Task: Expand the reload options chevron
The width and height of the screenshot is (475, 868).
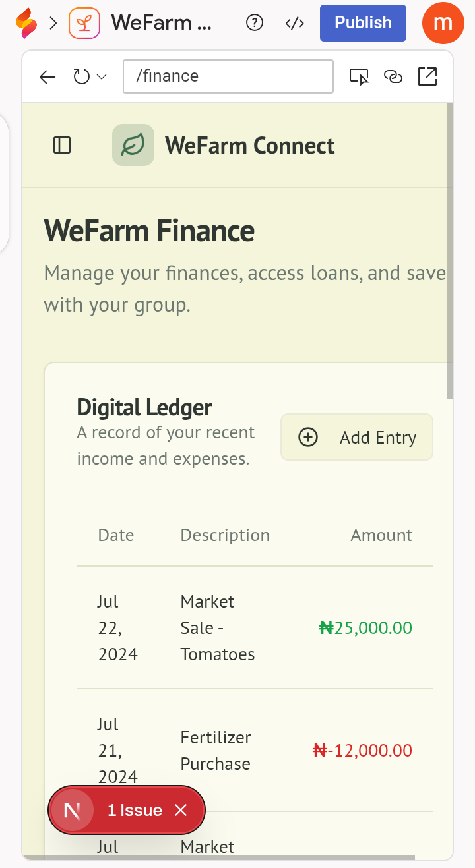Action: pyautogui.click(x=102, y=77)
